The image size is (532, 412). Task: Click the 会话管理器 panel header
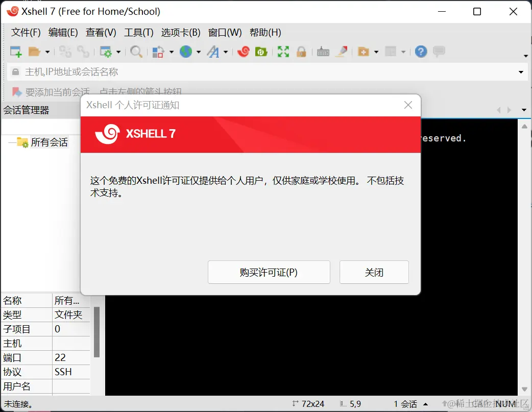click(26, 110)
